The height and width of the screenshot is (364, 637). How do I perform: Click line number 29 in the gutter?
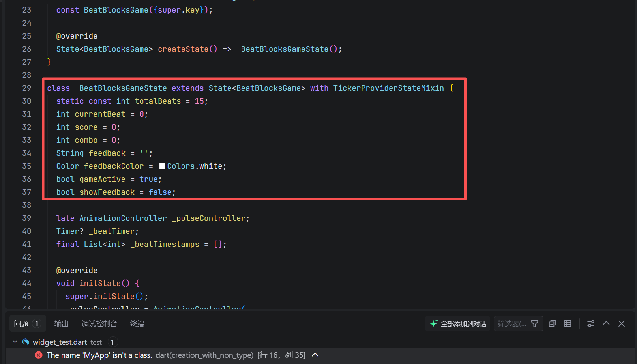(x=27, y=88)
